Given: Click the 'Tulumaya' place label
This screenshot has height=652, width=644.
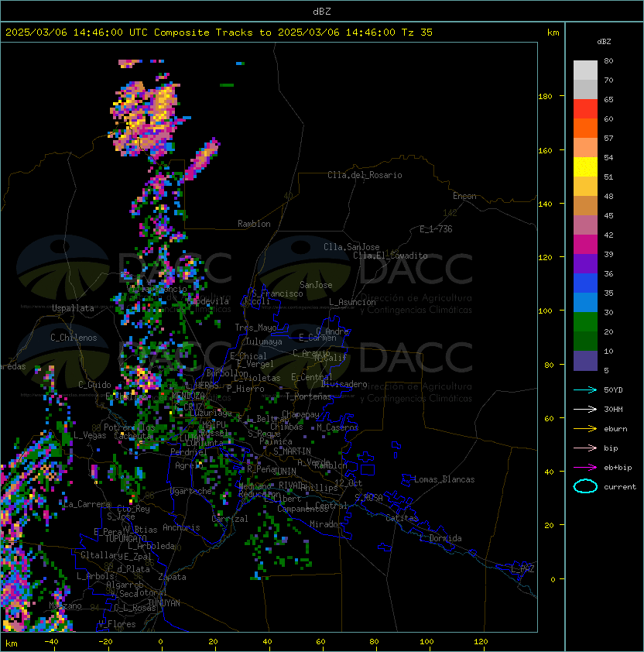Looking at the screenshot, I should (x=264, y=341).
